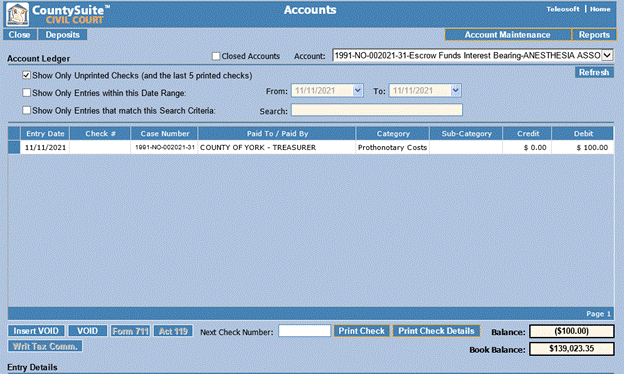Image resolution: width=624 pixels, height=374 pixels.
Task: Sort by the Check # column header
Action: (100, 133)
